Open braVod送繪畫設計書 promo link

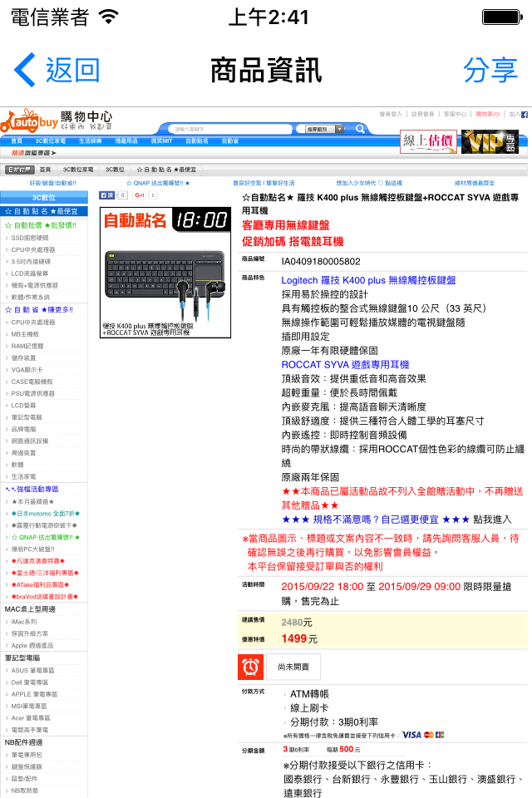[44, 597]
